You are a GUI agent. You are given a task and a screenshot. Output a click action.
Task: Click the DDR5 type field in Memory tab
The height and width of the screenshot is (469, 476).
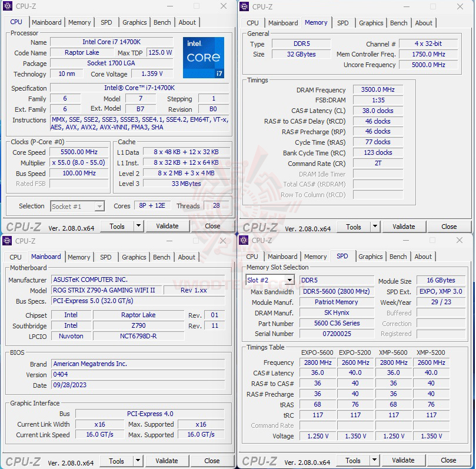(302, 44)
